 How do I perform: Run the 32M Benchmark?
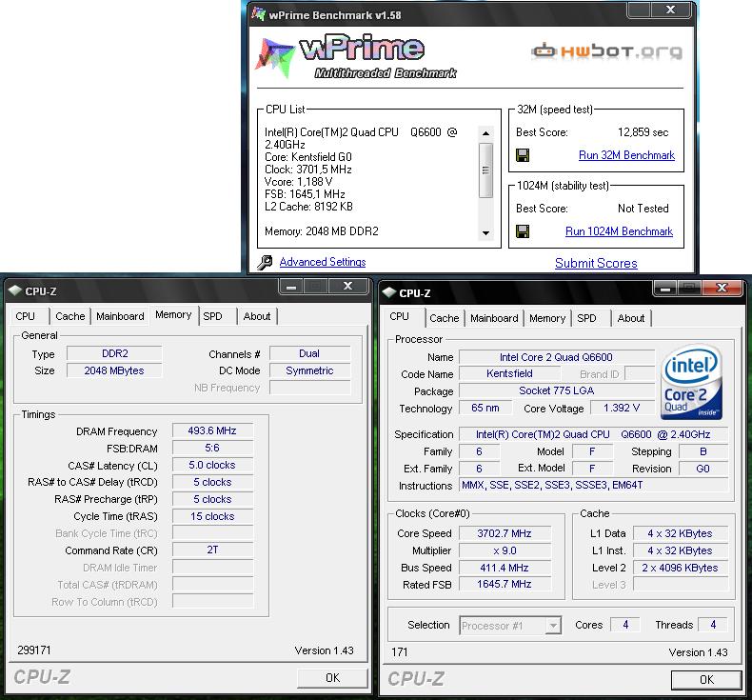coord(626,155)
